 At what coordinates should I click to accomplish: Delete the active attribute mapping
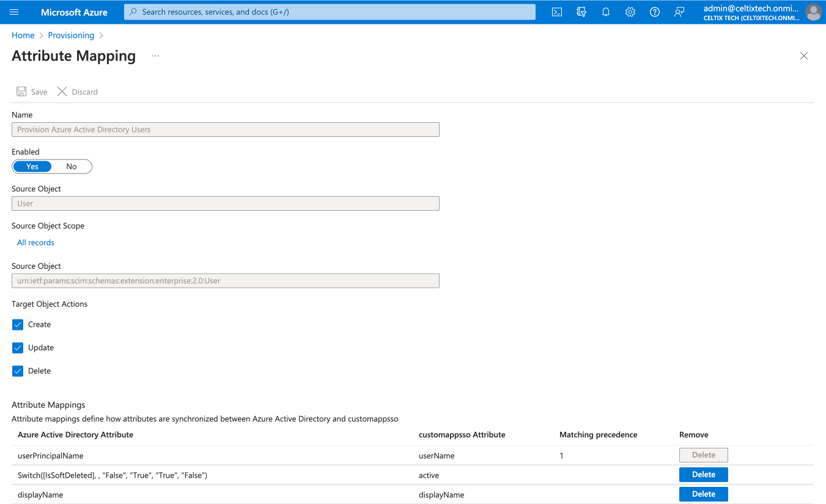click(704, 475)
